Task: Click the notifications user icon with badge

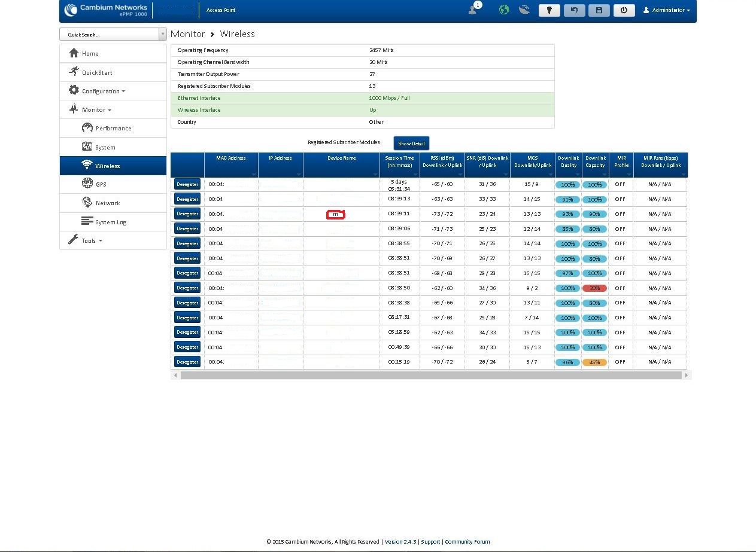Action: (475, 8)
